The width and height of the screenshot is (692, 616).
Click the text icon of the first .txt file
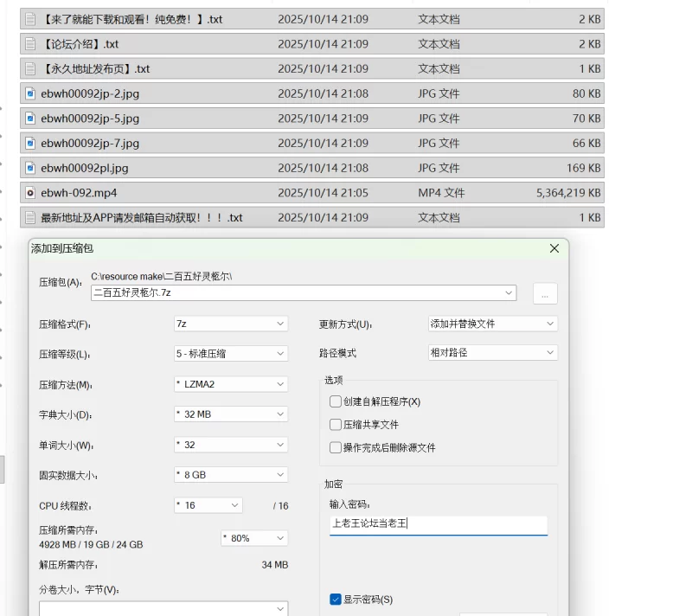[x=30, y=19]
